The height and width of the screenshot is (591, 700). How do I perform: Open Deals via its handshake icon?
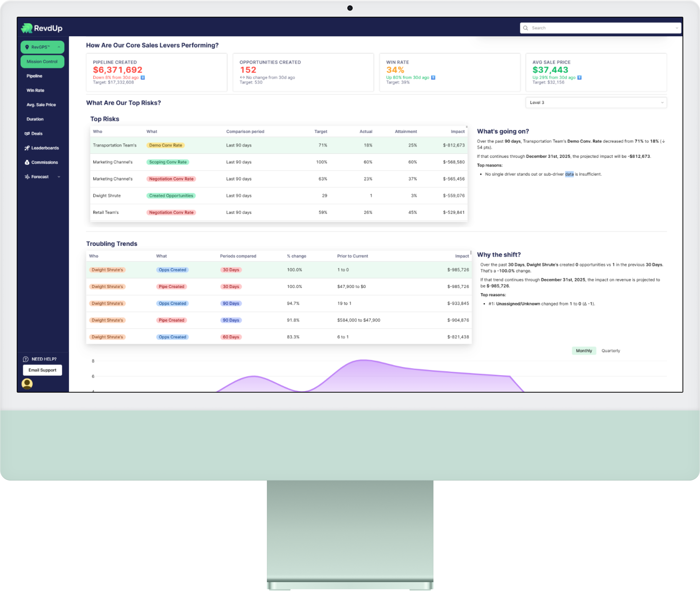(27, 134)
